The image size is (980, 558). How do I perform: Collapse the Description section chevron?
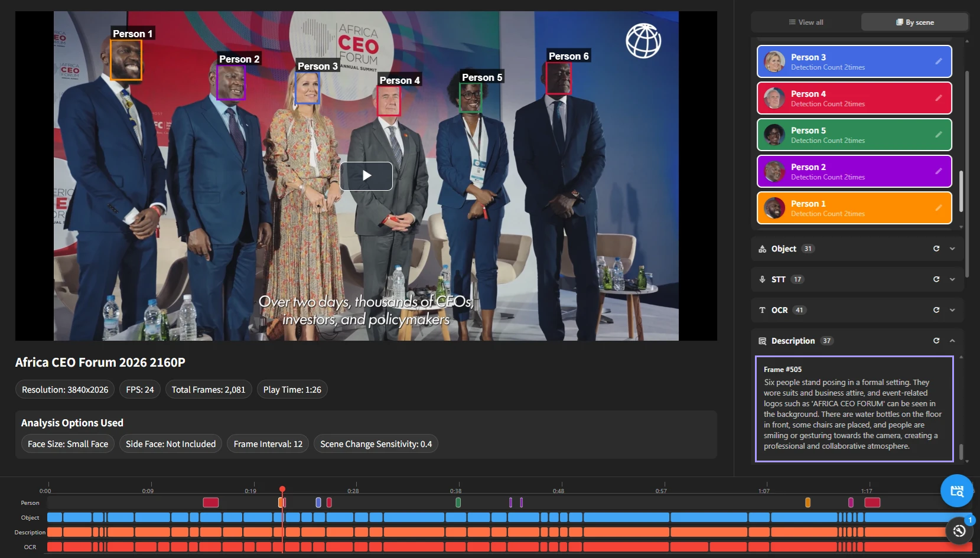pyautogui.click(x=952, y=341)
